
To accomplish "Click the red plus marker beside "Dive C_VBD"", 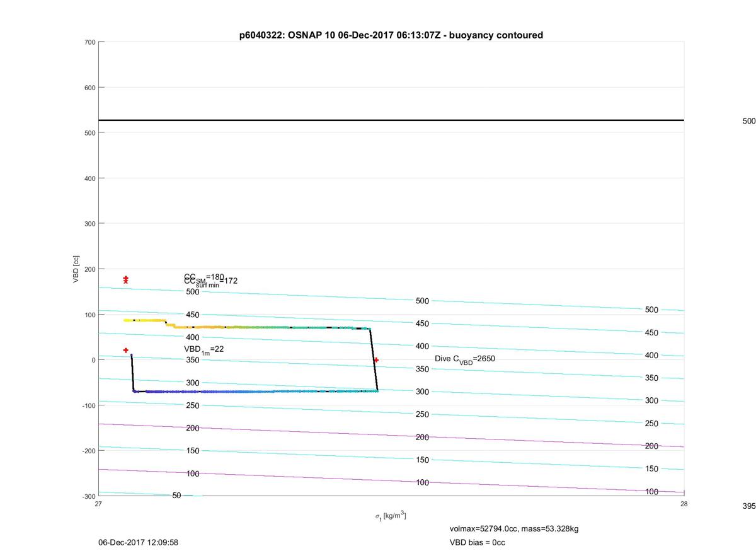I will click(376, 360).
